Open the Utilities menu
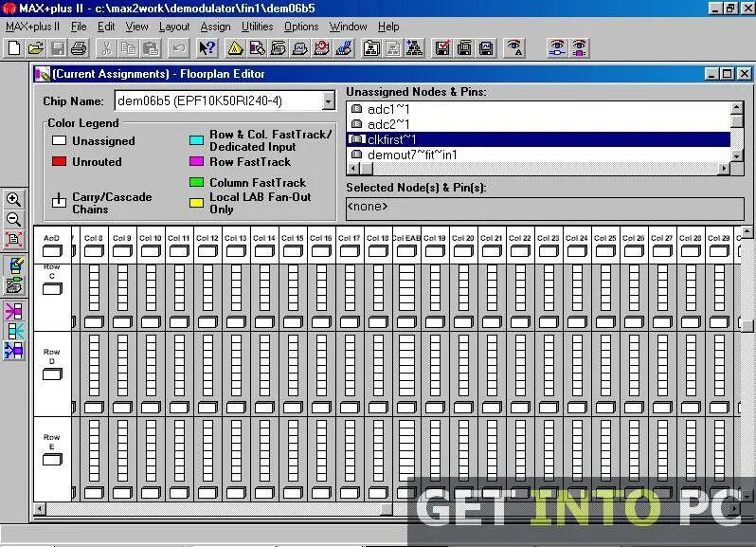This screenshot has width=756, height=547. [257, 27]
